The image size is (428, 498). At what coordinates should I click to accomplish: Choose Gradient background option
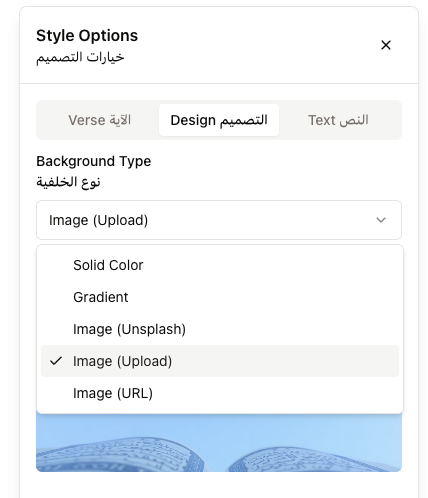220,297
